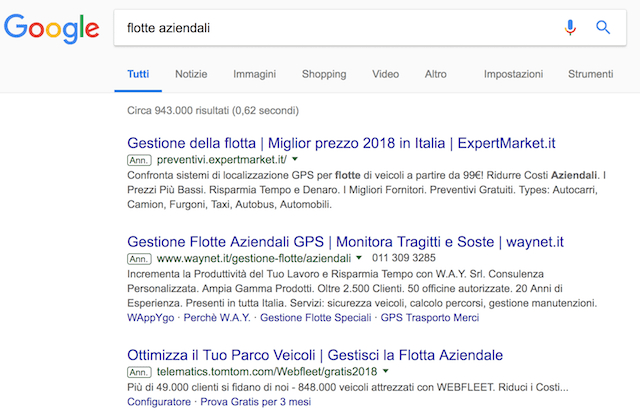
Task: Start voice search with the microphone icon
Action: pyautogui.click(x=570, y=28)
